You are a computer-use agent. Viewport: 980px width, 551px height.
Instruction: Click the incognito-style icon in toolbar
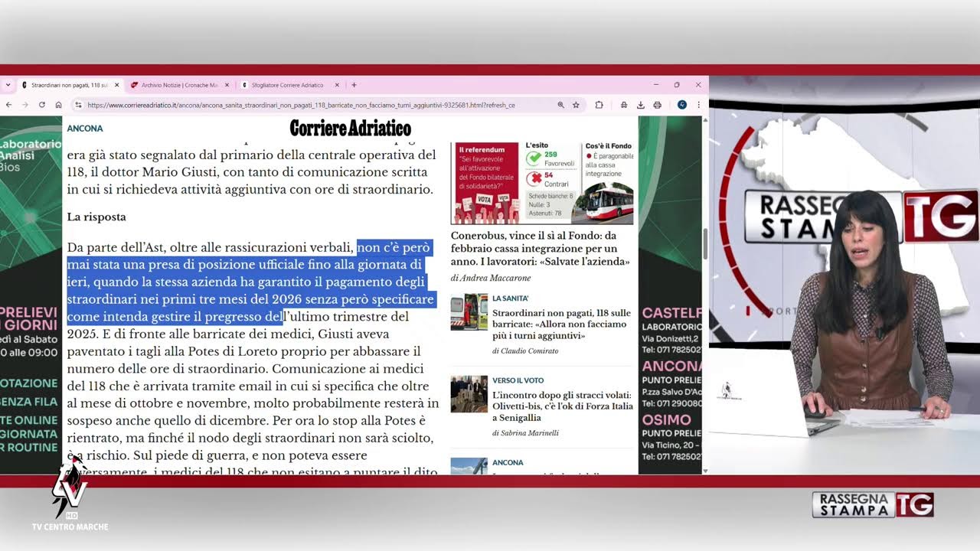(x=624, y=105)
